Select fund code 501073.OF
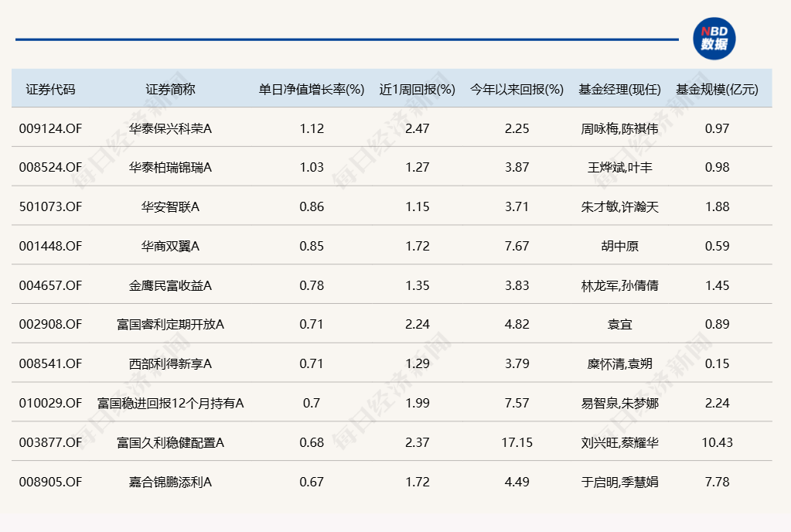Image resolution: width=791 pixels, height=532 pixels. pos(50,206)
